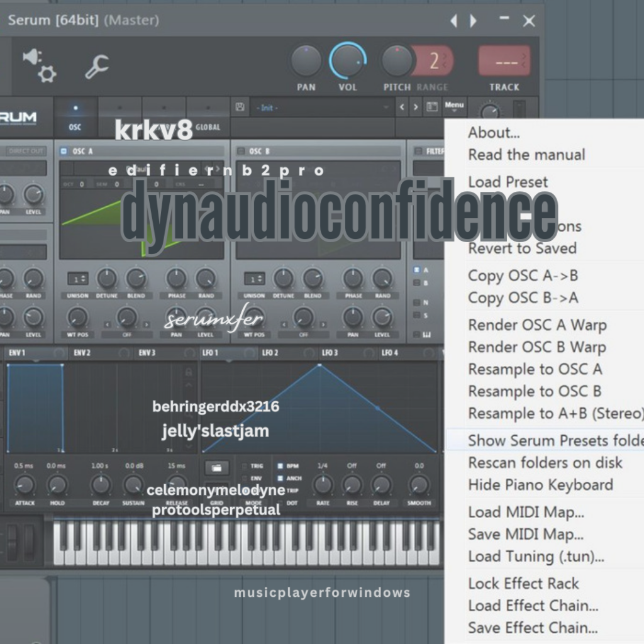644x644 pixels.
Task: Open OSC B warp mode OFF selector
Action: click(304, 335)
